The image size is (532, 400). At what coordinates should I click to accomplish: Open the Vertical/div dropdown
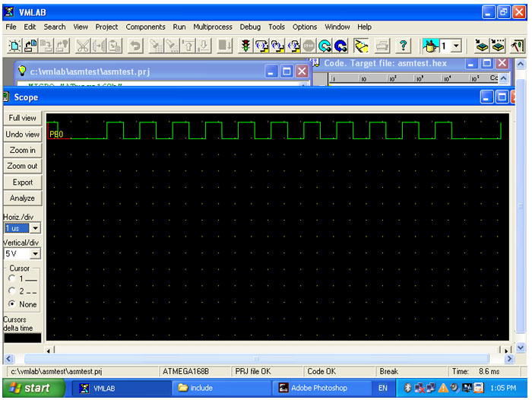coord(35,254)
